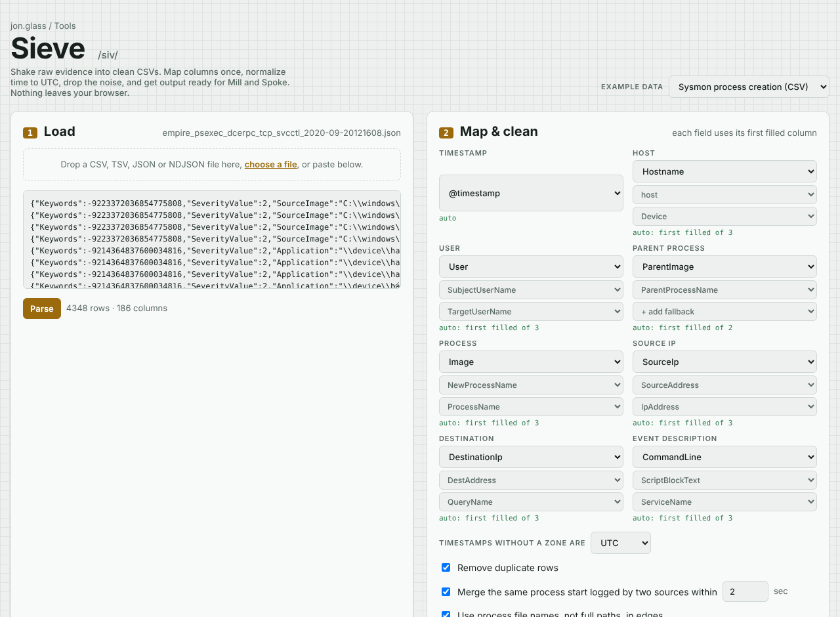Click the file drop zone area
This screenshot has height=617, width=840.
(212, 165)
